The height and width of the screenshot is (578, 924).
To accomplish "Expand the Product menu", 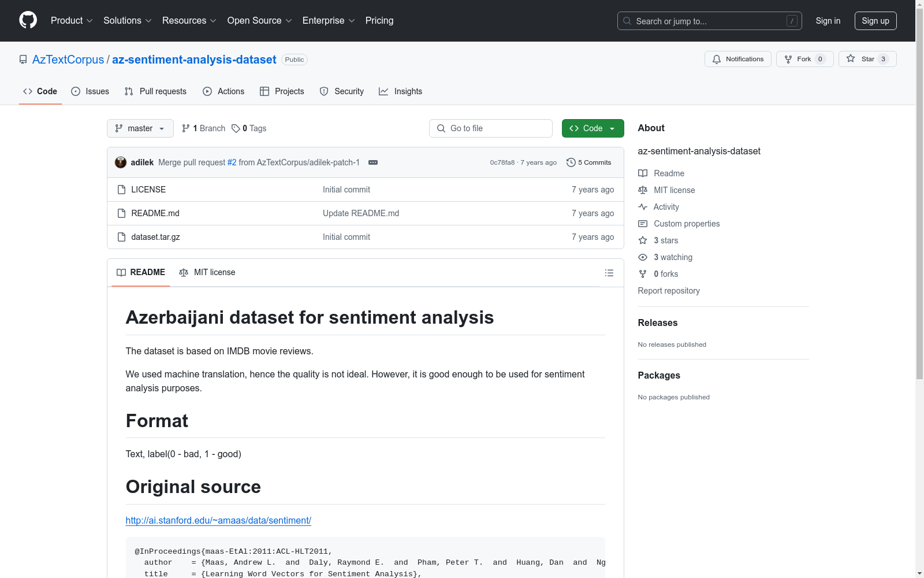I will (72, 21).
